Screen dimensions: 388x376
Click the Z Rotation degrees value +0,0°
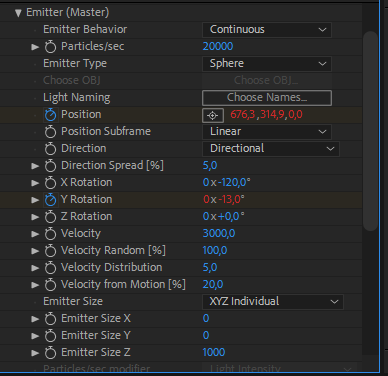click(231, 217)
